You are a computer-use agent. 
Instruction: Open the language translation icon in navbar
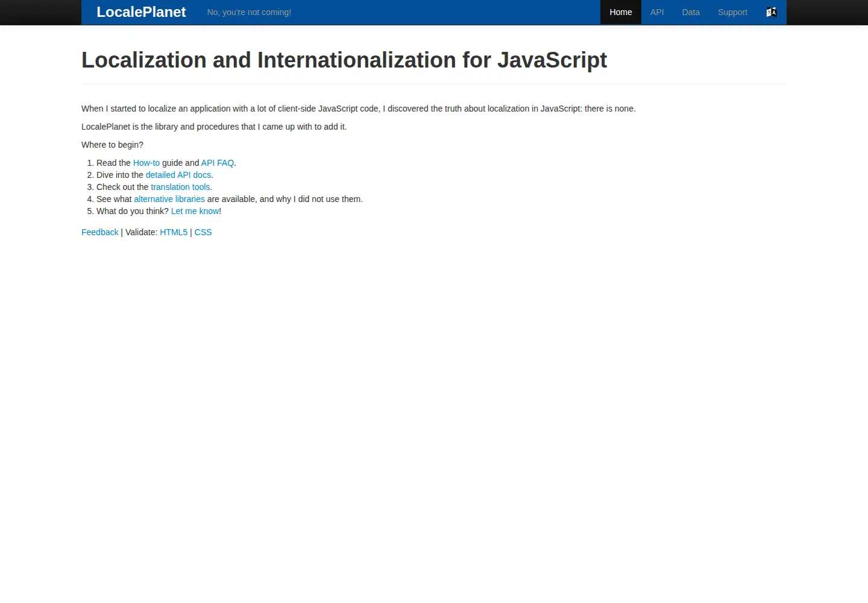coord(771,12)
